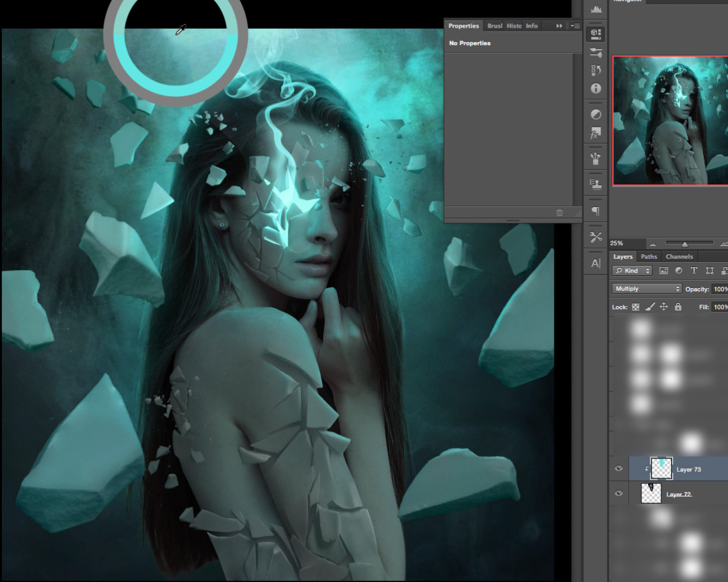Switch to the Channels tab

pos(679,257)
